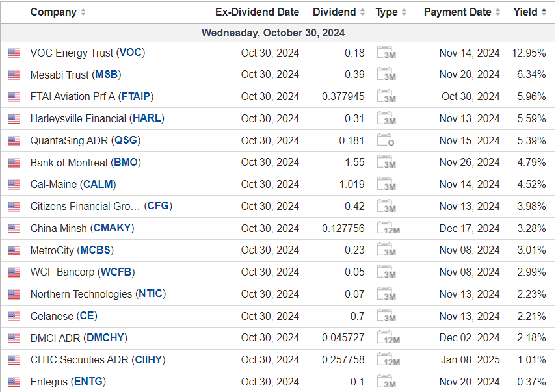Click the flag icon beside VOC Energy Trust
Image resolution: width=556 pixels, height=392 pixels.
click(14, 53)
